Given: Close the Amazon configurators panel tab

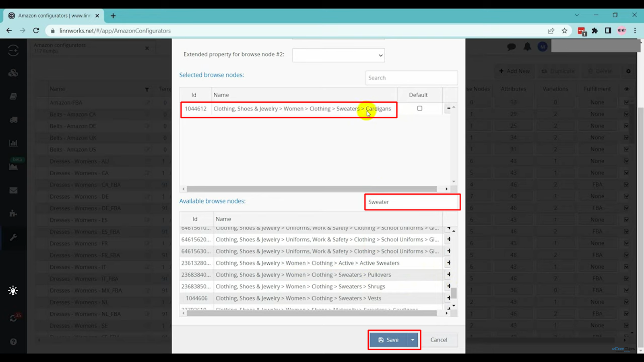Looking at the screenshot, I should pos(147,48).
